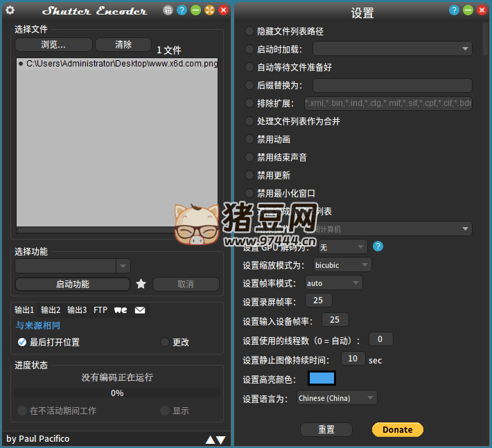
Task: Open the 选择功能 function dropdown
Action: pos(73,266)
